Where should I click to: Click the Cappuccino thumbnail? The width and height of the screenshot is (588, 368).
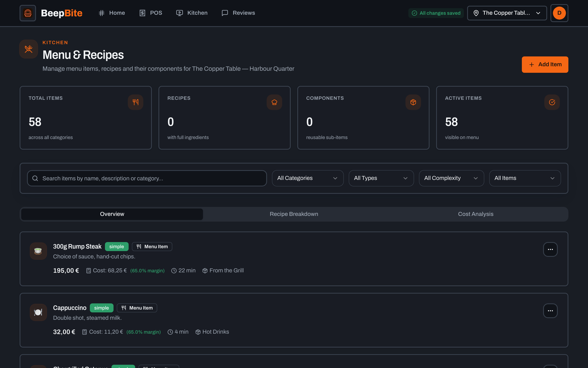pyautogui.click(x=38, y=312)
